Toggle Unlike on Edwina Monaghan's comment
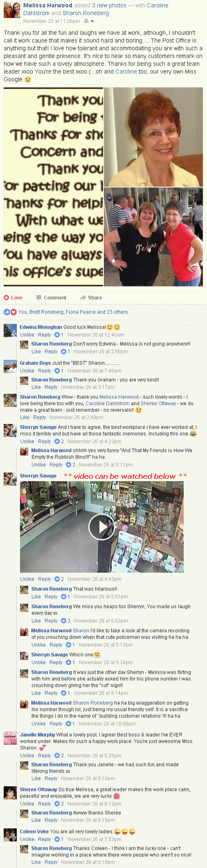This screenshot has width=207, height=868. point(27,335)
